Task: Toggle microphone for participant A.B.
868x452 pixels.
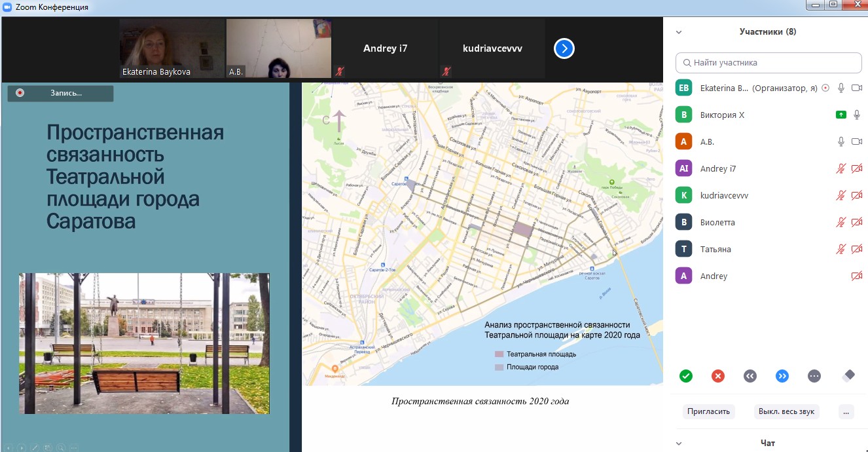Action: (x=841, y=141)
